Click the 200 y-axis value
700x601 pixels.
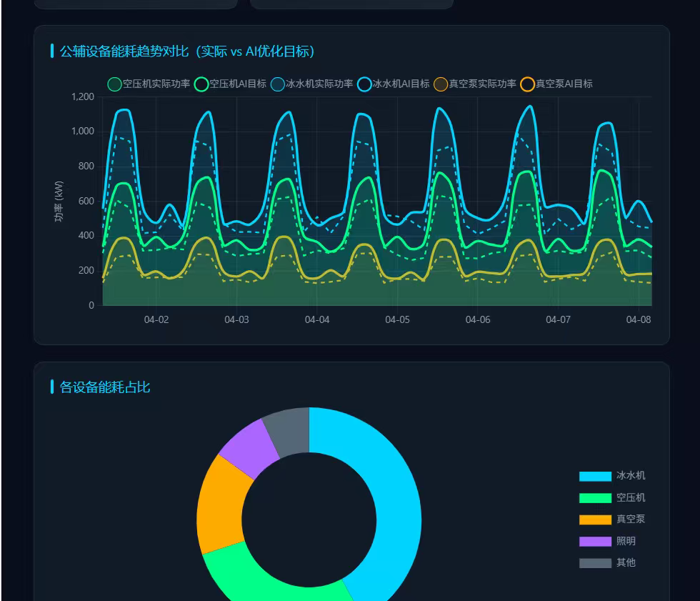coord(86,271)
